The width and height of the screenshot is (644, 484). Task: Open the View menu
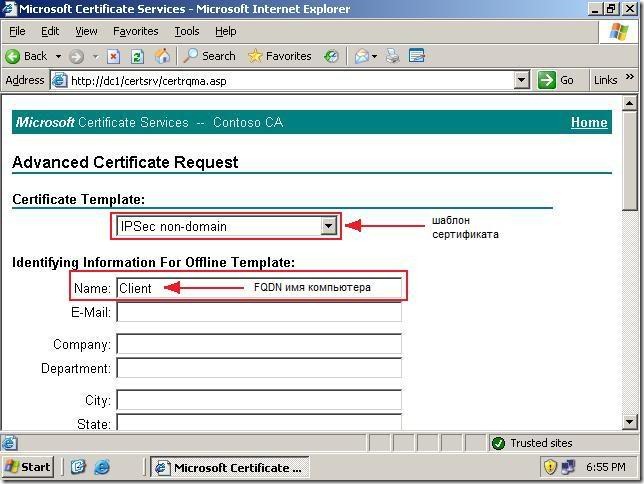tap(86, 31)
